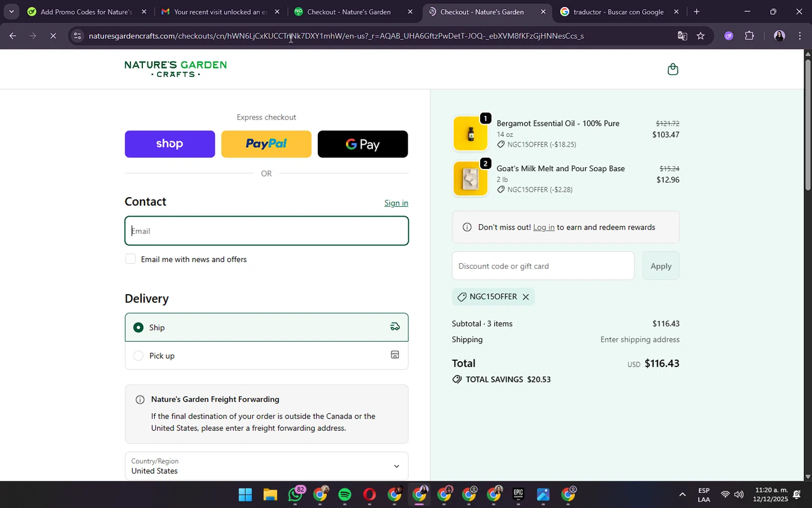
Task: Select the Ship delivery option
Action: (266, 327)
